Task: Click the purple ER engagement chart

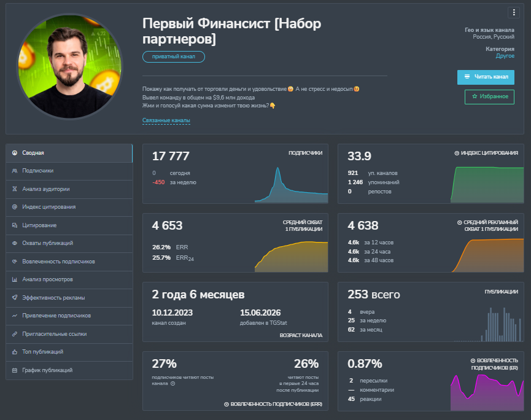Action: pyautogui.click(x=487, y=392)
